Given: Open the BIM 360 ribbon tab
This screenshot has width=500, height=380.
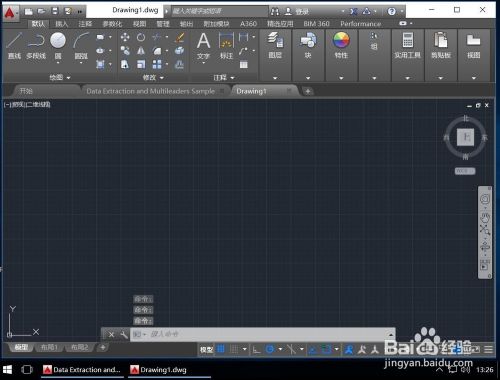Looking at the screenshot, I should click(316, 24).
